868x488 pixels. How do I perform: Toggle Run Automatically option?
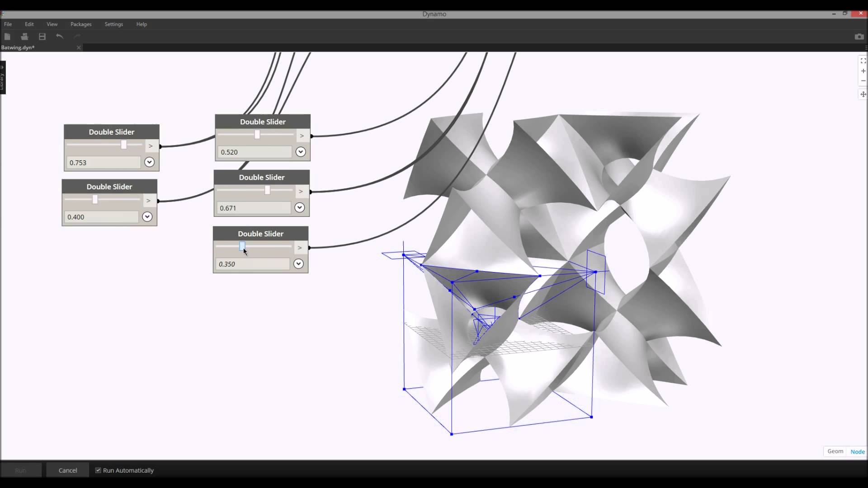click(x=98, y=470)
